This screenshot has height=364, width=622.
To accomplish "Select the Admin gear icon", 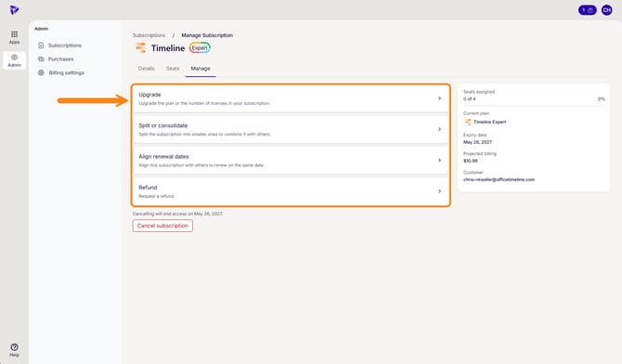I will pyautogui.click(x=14, y=58).
